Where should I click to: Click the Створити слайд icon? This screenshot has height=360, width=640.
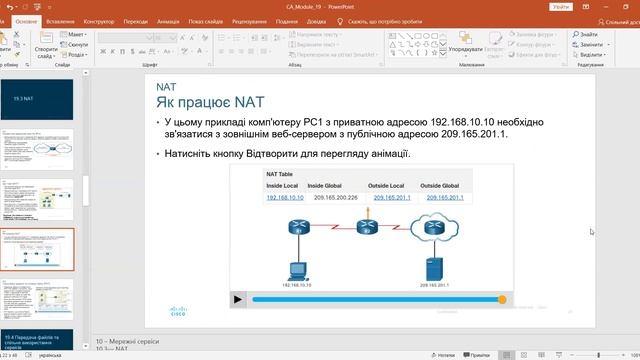coord(46,38)
